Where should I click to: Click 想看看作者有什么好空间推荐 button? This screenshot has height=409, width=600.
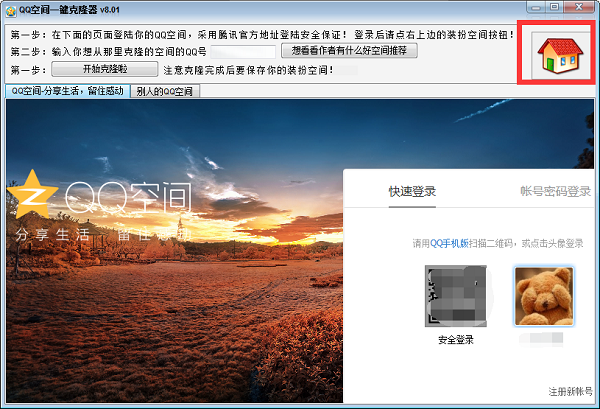click(x=349, y=51)
